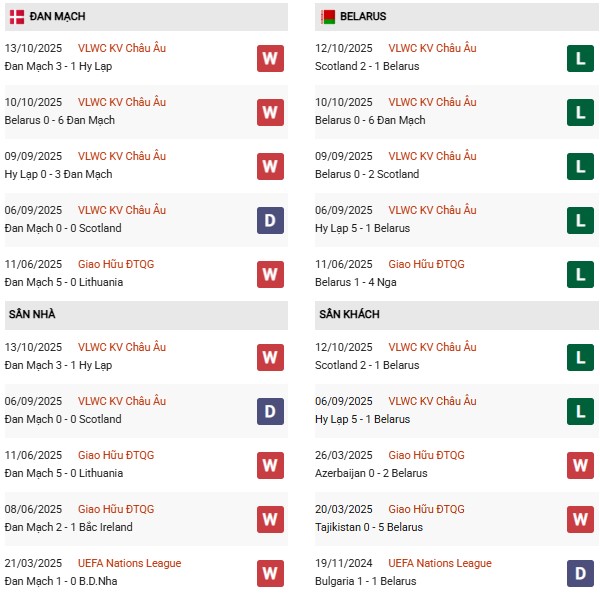Click W badge for Đan Mạch 3-1 Hy Lạp in the top form list
Screen dimensions: 600x595
270,58
